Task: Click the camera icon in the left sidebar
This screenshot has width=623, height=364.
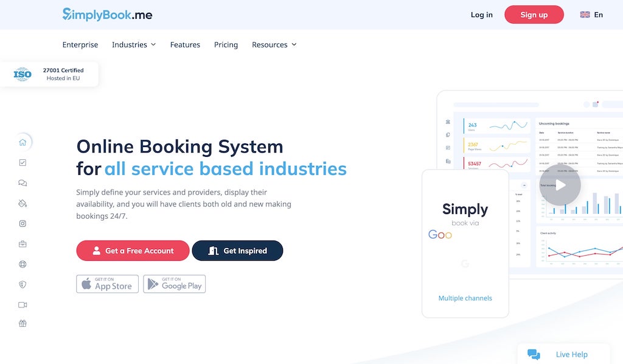Action: 23,223
